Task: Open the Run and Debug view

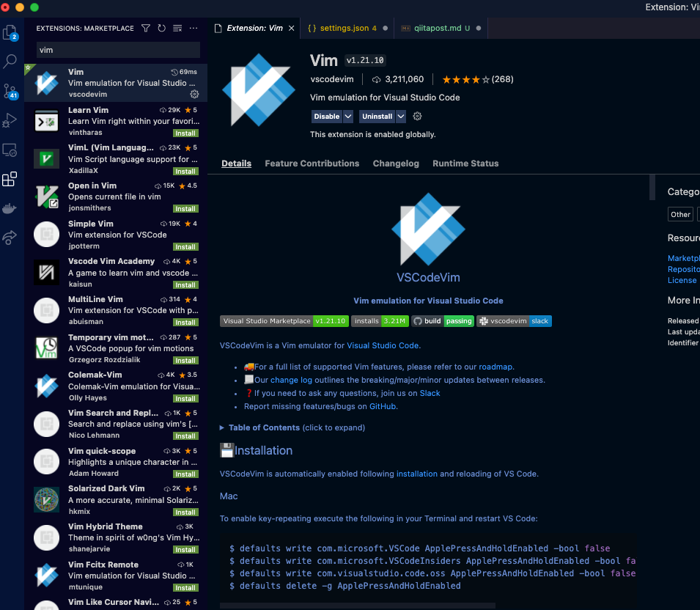Action: click(x=10, y=120)
